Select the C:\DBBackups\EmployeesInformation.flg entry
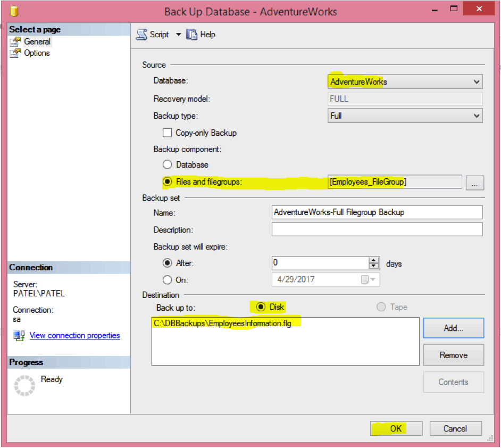Screen dimensions: 501x448 222,323
